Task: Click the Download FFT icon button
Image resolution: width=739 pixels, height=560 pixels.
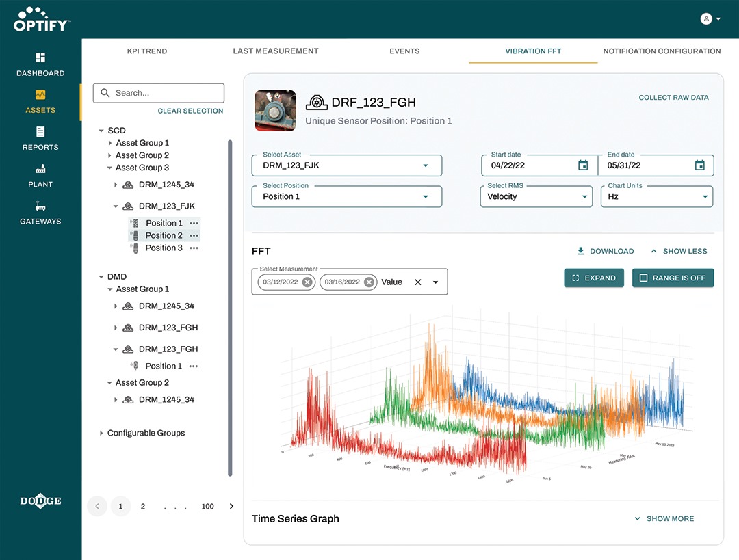Action: point(581,251)
